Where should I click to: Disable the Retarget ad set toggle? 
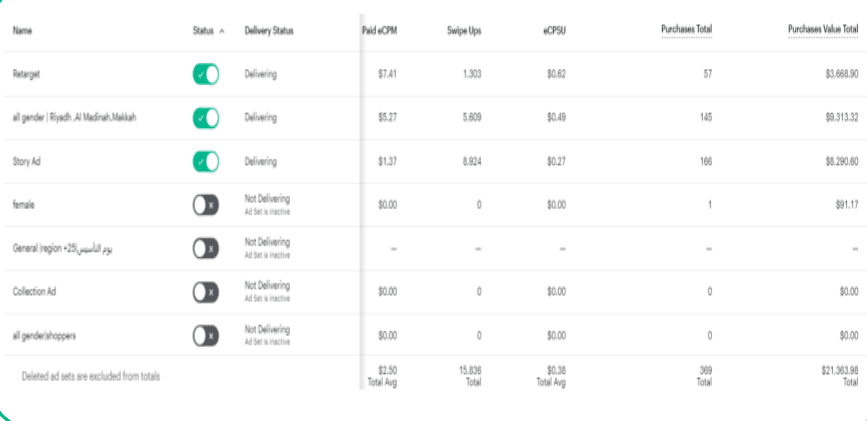[206, 74]
